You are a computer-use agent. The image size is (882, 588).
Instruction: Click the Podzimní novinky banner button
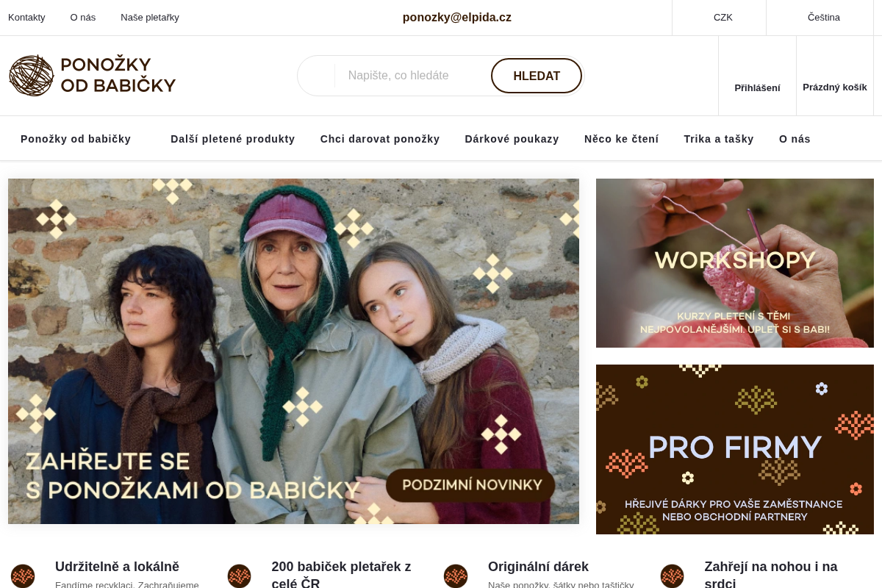click(471, 485)
